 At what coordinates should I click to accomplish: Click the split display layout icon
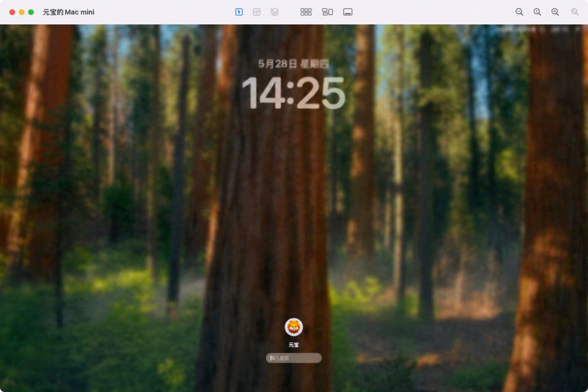[x=327, y=12]
